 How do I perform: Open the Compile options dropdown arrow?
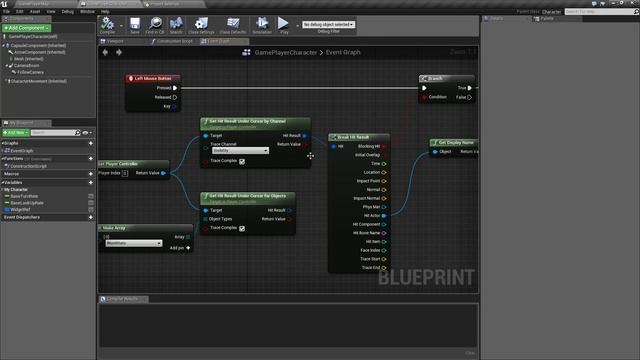(x=121, y=26)
